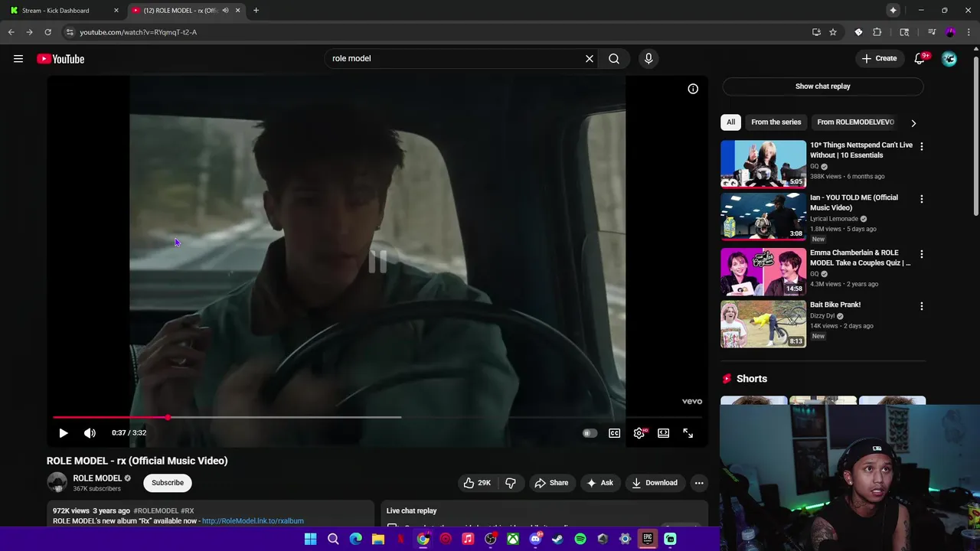Open player settings gear

[639, 433]
